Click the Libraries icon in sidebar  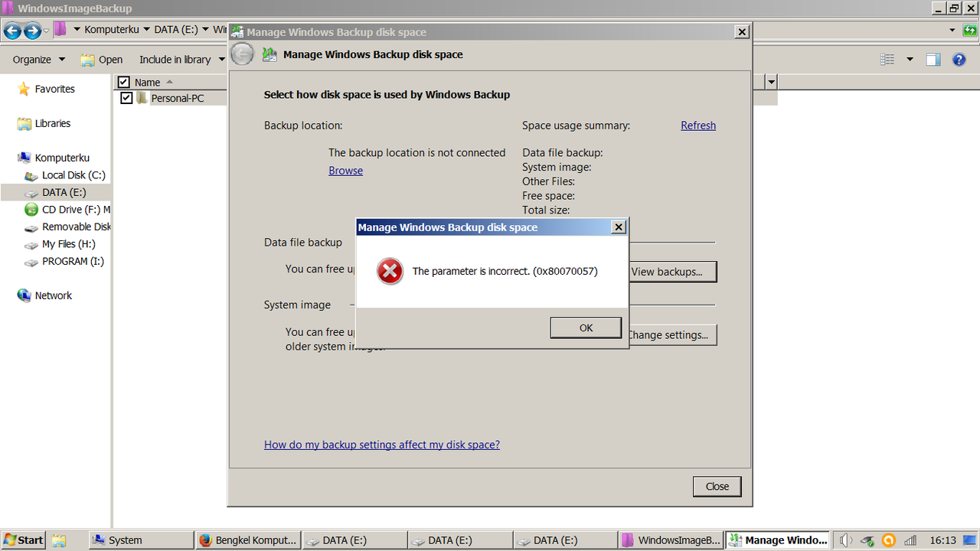click(x=24, y=123)
